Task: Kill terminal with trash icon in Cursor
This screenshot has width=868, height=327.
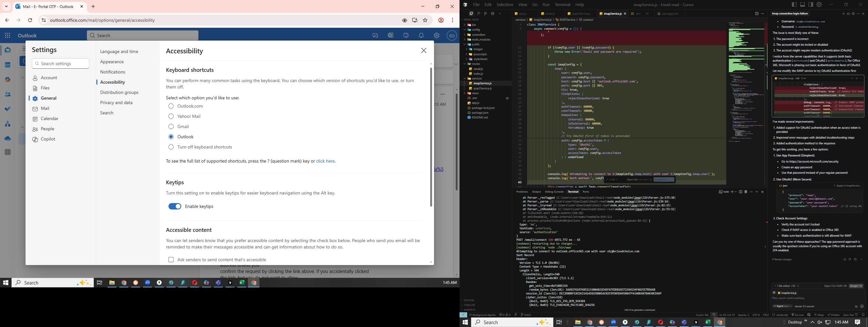Action: pos(746,192)
